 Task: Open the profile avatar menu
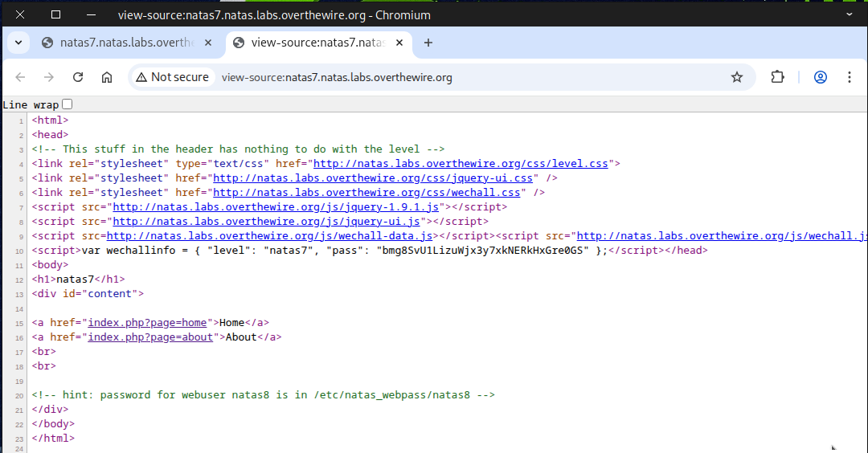click(821, 77)
